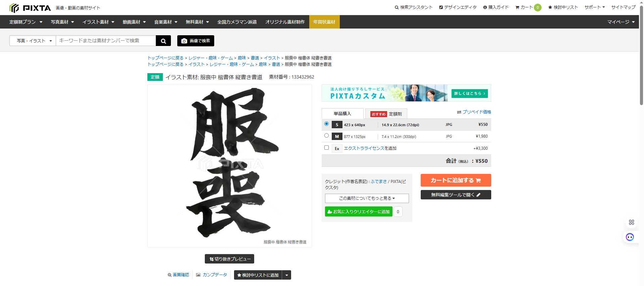The image size is (644, 286).
Task: Click the M size badge
Action: pos(337,136)
